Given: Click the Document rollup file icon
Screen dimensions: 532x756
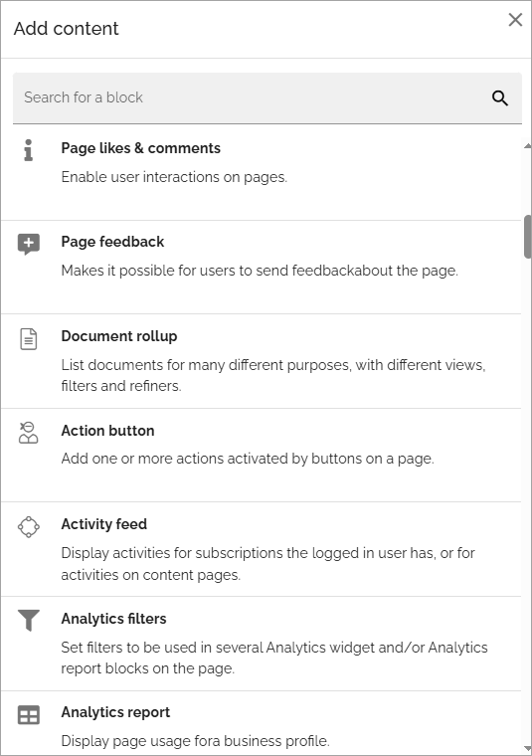Looking at the screenshot, I should pos(29,339).
